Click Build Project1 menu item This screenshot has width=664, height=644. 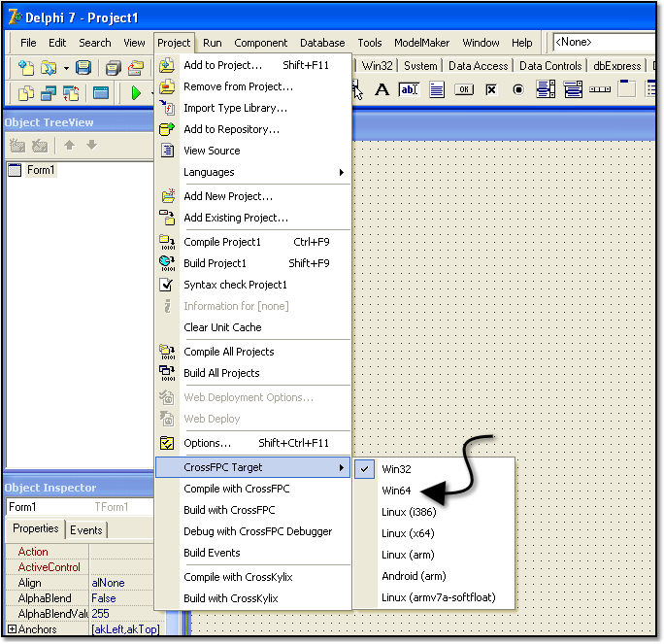[252, 263]
